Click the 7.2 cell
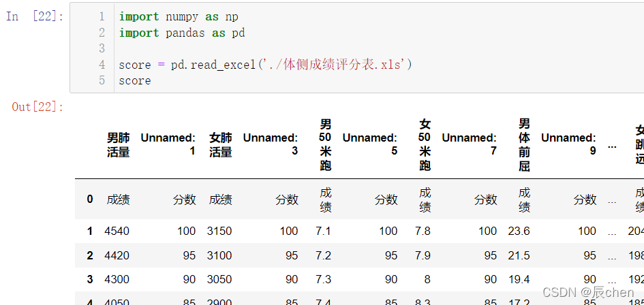This screenshot has width=644, height=305. [323, 255]
